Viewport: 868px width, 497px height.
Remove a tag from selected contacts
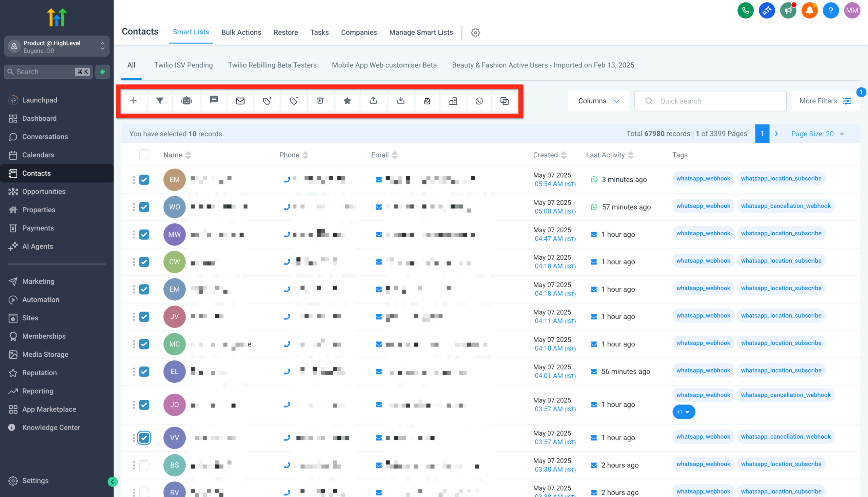coord(294,101)
